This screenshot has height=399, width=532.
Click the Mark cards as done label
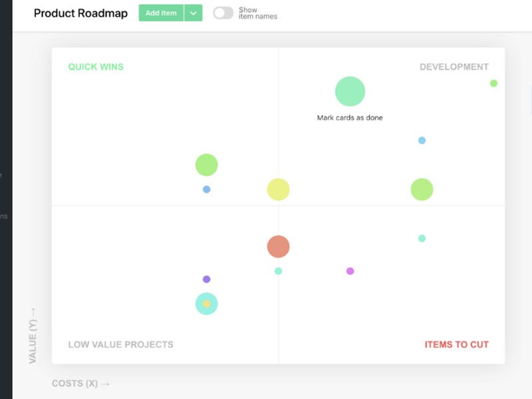point(350,118)
